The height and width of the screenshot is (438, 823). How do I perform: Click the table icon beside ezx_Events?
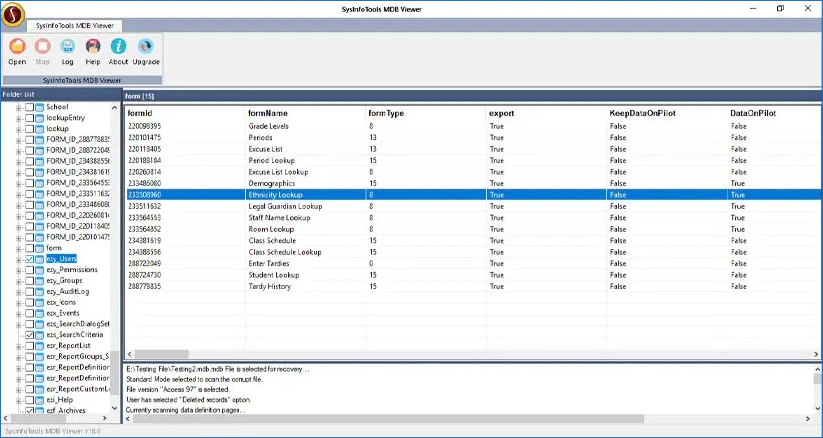click(40, 314)
